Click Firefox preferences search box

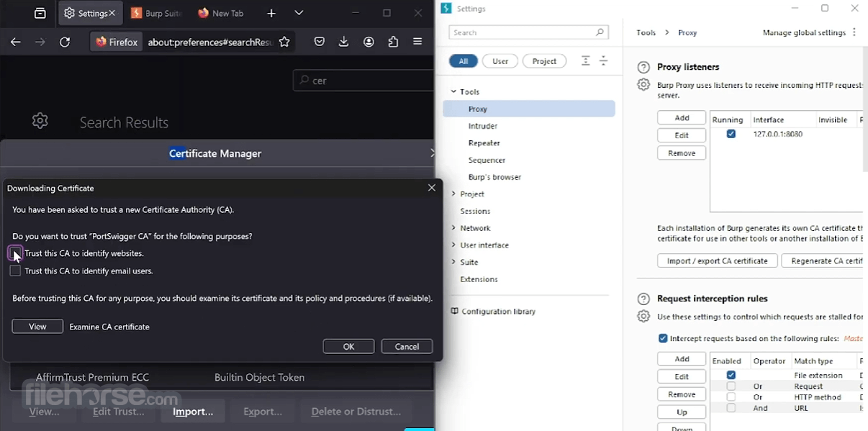[x=364, y=81]
